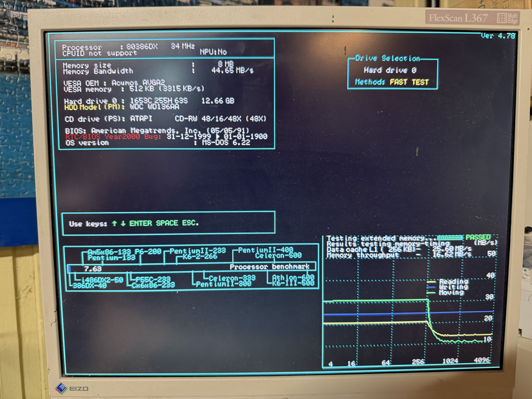Screen dimensions: 532x399
Task: Click the P6-200 reference label
Action: tap(148, 251)
